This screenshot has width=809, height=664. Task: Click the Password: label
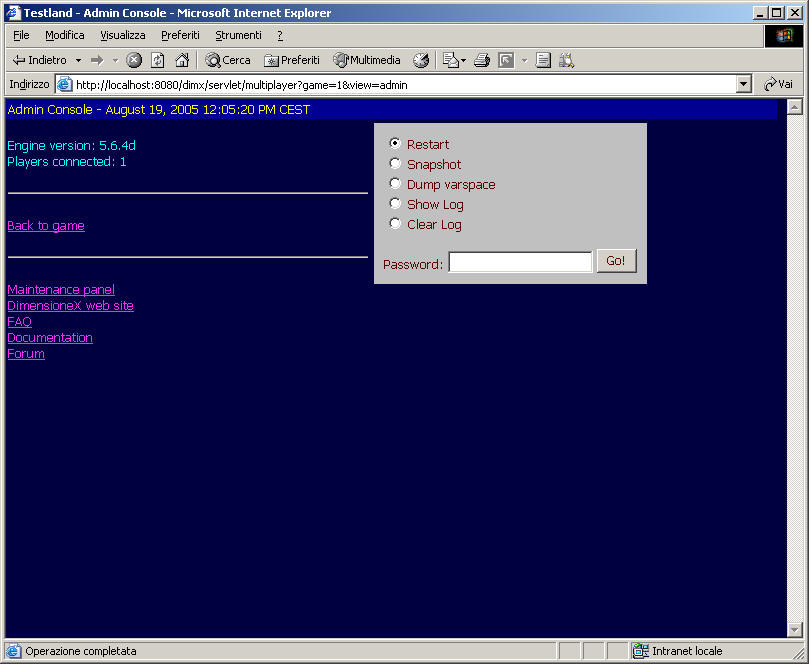pos(413,264)
